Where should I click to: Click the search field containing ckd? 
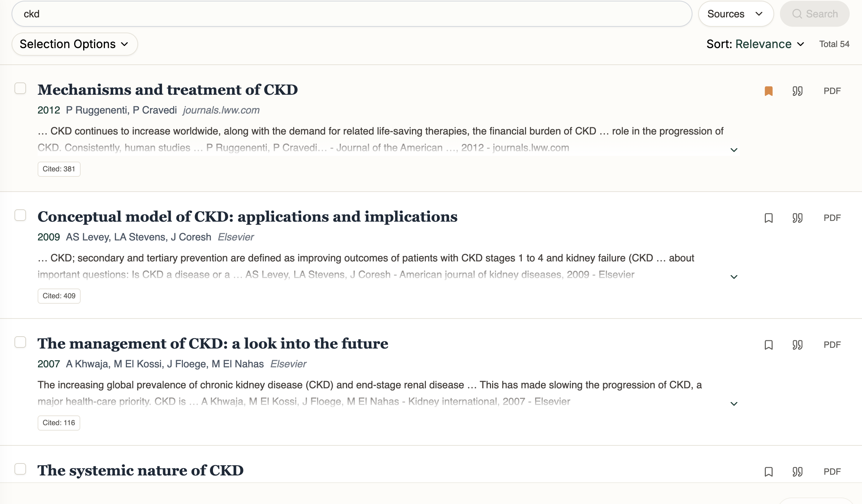[351, 14]
